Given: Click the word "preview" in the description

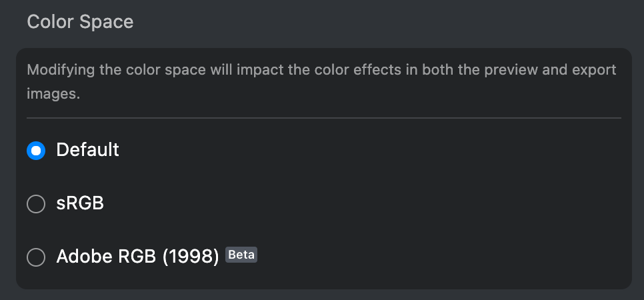Looking at the screenshot, I should click(521, 70).
